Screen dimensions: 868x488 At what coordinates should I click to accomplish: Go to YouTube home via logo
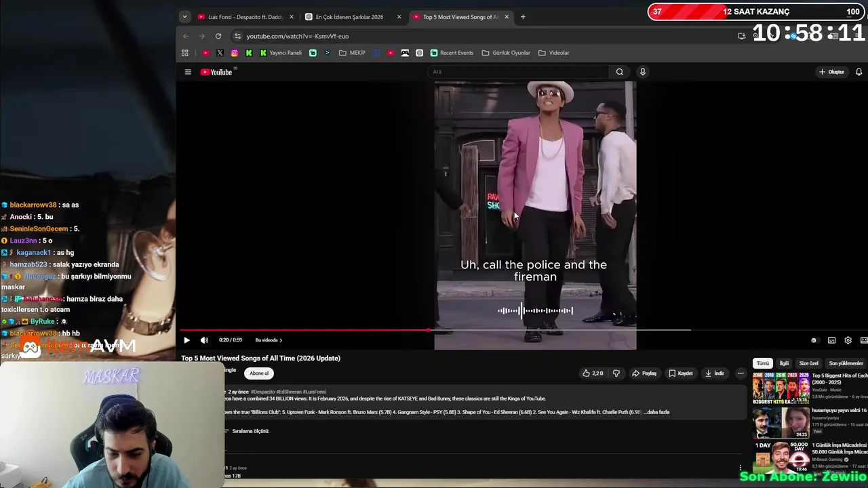coord(216,72)
